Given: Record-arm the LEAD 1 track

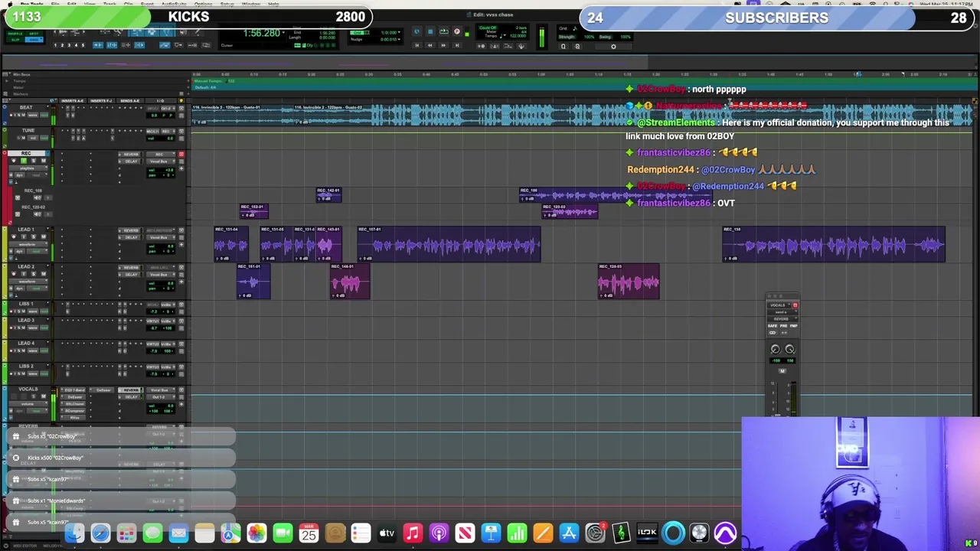Looking at the screenshot, I should click(x=14, y=236).
